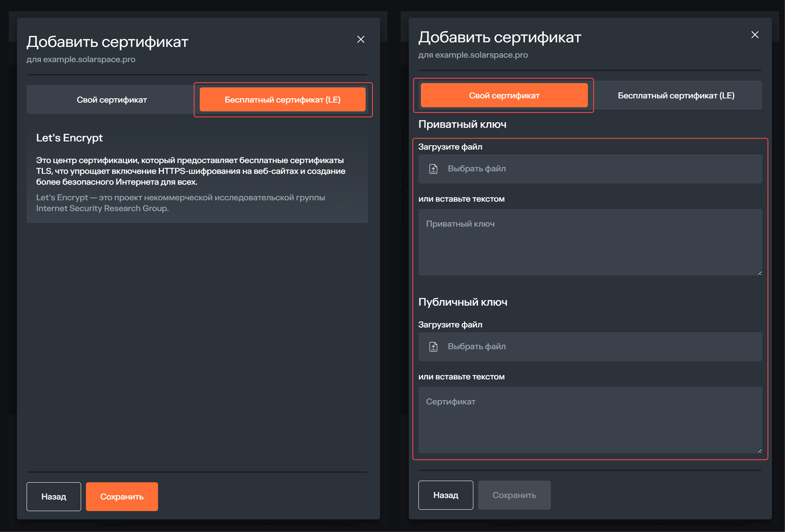Click the Let's Encrypt heading in info card
The height and width of the screenshot is (532, 785).
[69, 138]
